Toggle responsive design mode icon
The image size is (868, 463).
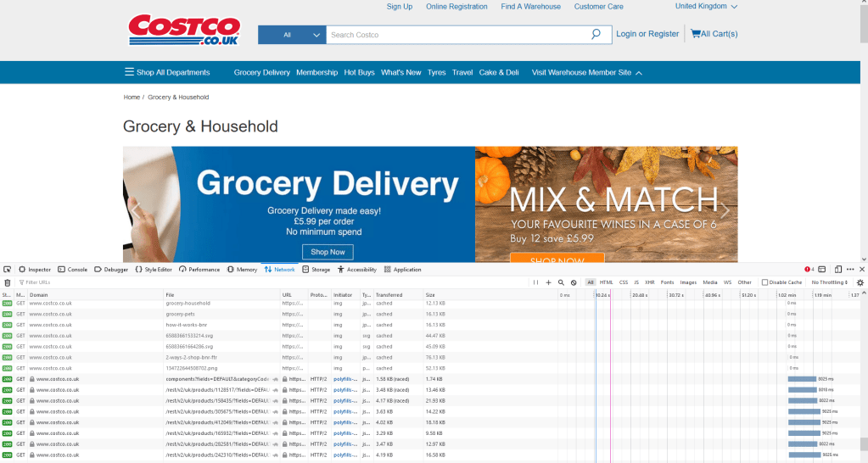click(x=837, y=270)
